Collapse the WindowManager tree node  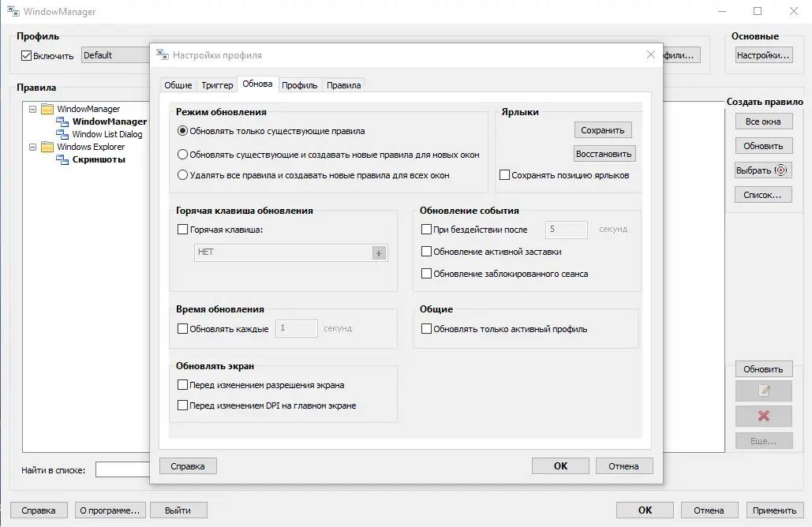pos(32,109)
